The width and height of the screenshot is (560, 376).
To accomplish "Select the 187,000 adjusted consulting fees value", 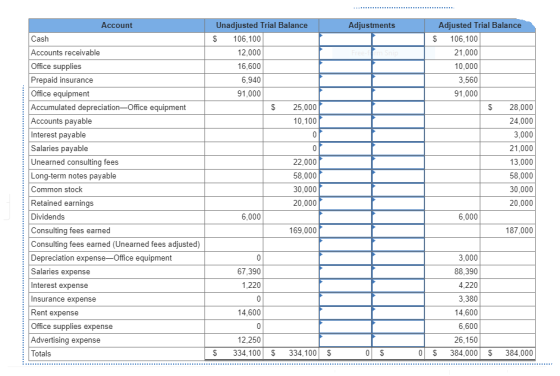I will pyautogui.click(x=519, y=231).
